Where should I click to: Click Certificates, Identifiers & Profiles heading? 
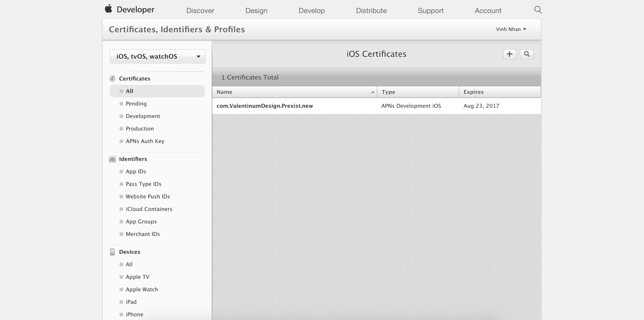pyautogui.click(x=177, y=29)
